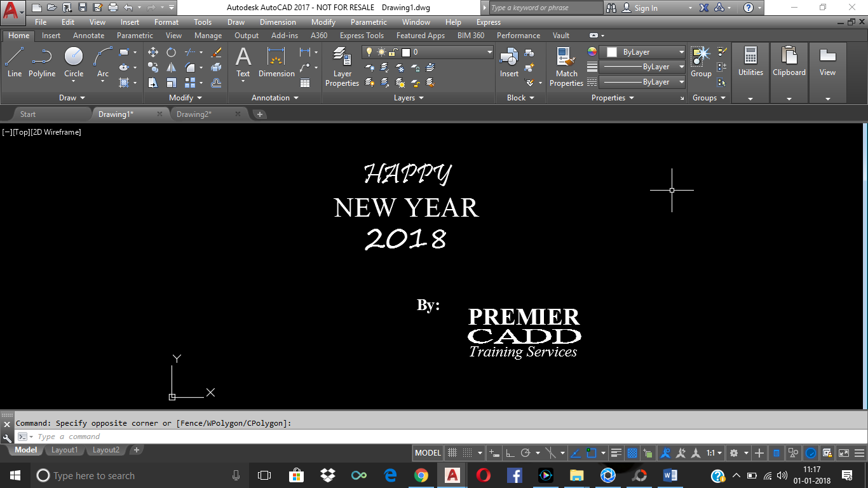This screenshot has width=868, height=488.
Task: Click the Workspace Switching gear icon
Action: pyautogui.click(x=734, y=453)
